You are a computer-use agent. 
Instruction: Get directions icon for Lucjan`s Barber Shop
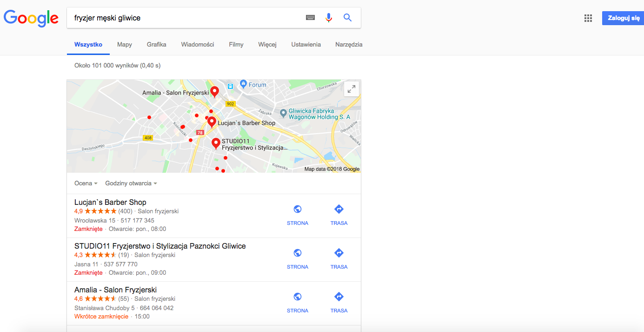[x=339, y=209]
